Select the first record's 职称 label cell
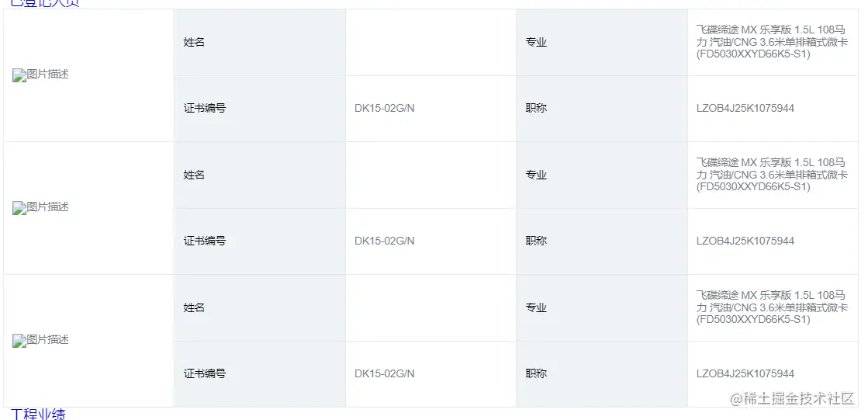This screenshot has width=868, height=420. tap(536, 108)
